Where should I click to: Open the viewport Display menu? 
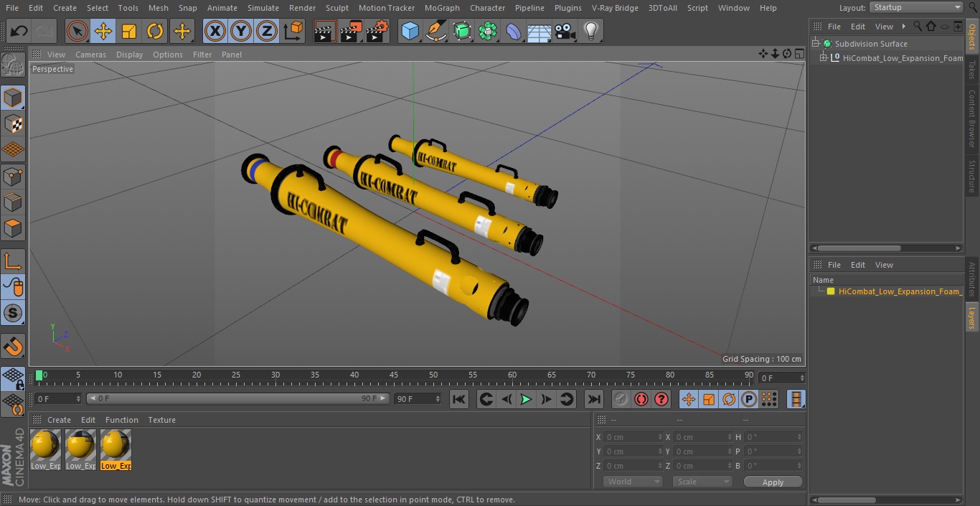[x=130, y=55]
